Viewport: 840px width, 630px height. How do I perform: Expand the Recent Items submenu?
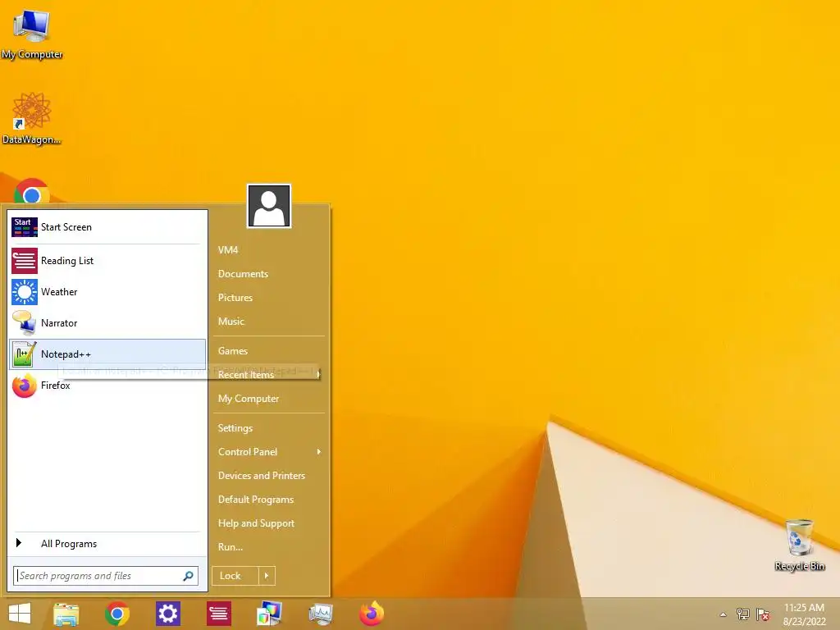coord(269,374)
